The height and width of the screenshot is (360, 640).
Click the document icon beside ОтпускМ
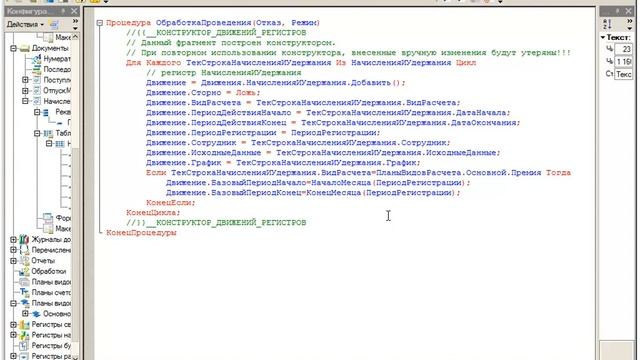(x=37, y=91)
